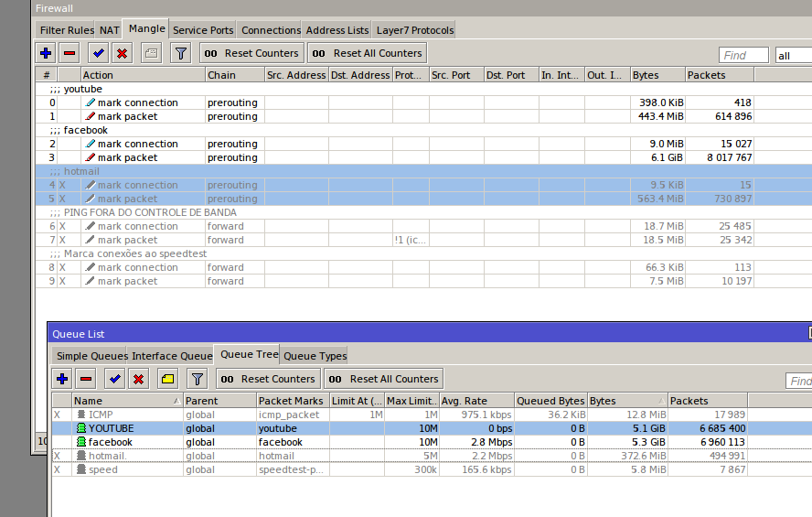Open the 'all' chain dropdown in Firewall
Viewport: 812px width, 517px height.
(792, 56)
